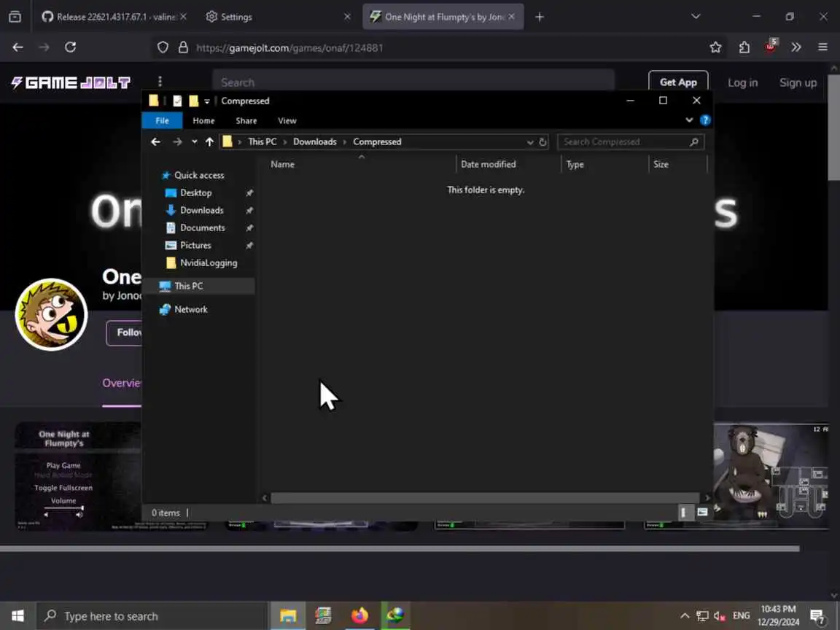The image size is (840, 630).
Task: Open the browser Extensions puzzle icon
Action: (x=744, y=47)
